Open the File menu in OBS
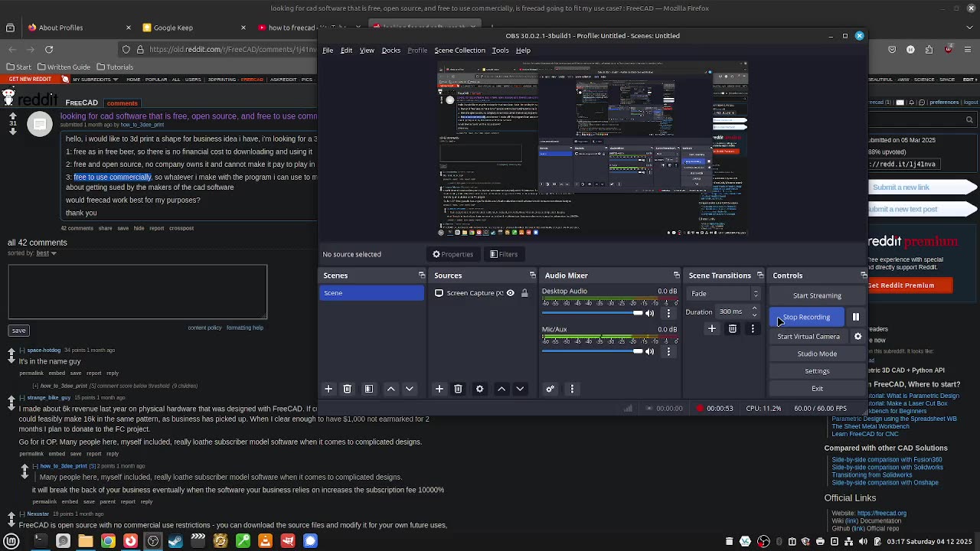 click(328, 51)
